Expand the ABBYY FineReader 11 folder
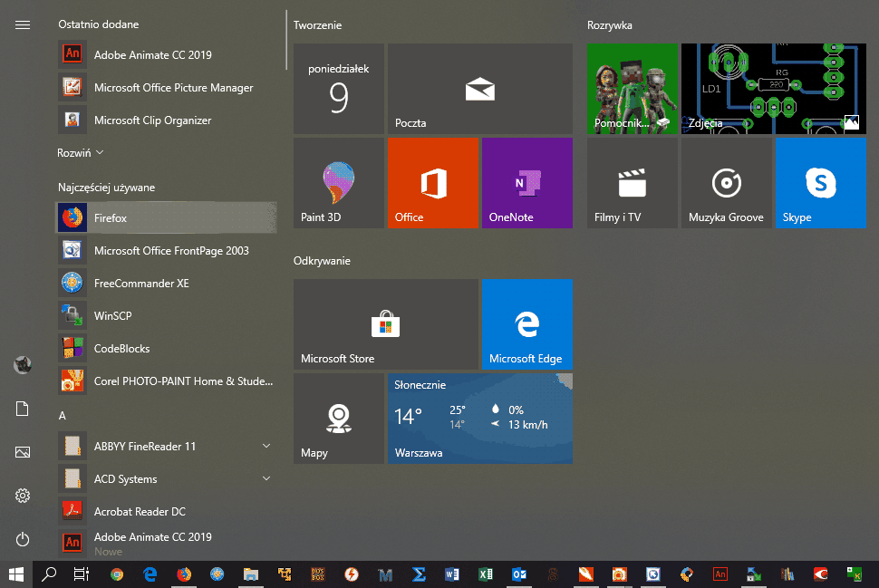 (266, 446)
